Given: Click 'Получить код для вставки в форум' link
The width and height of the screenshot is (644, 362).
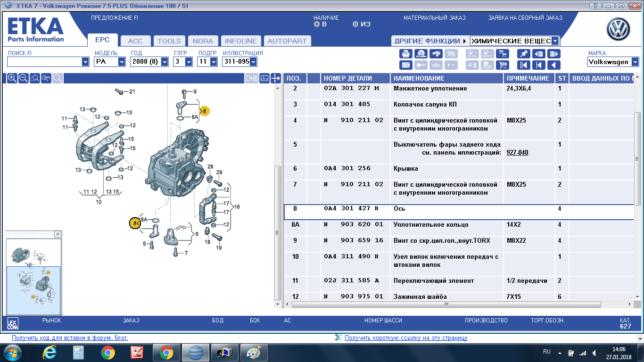Looking at the screenshot, I should pyautogui.click(x=70, y=338).
